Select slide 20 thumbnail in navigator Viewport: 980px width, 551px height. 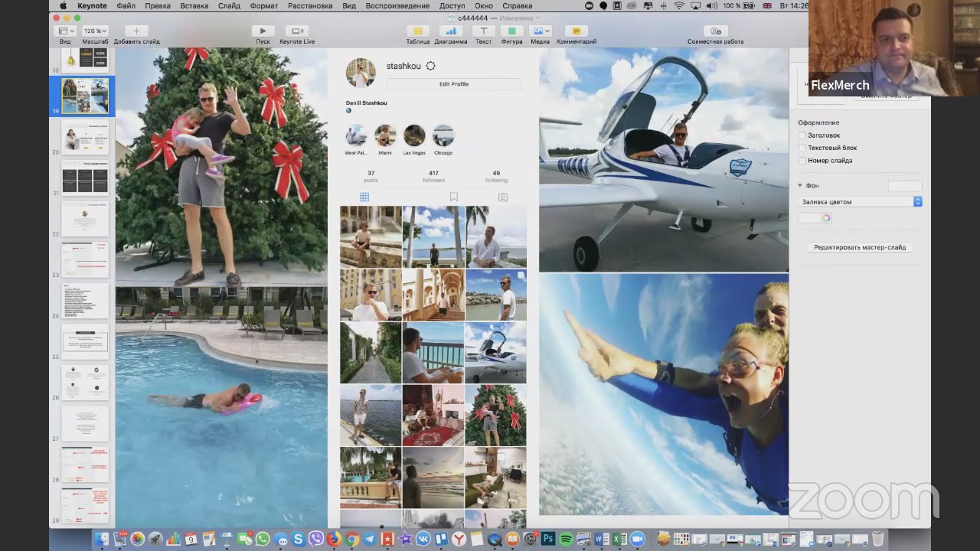tap(85, 137)
